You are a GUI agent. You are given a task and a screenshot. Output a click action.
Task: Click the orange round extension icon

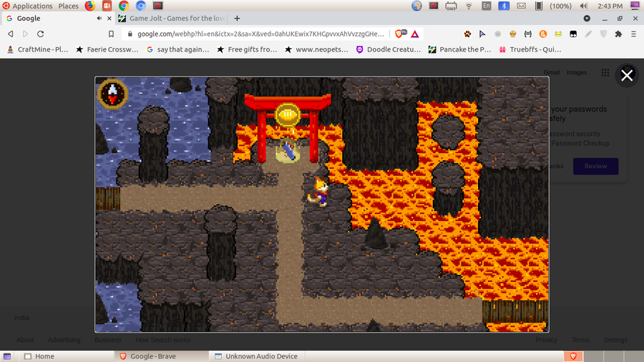[543, 34]
